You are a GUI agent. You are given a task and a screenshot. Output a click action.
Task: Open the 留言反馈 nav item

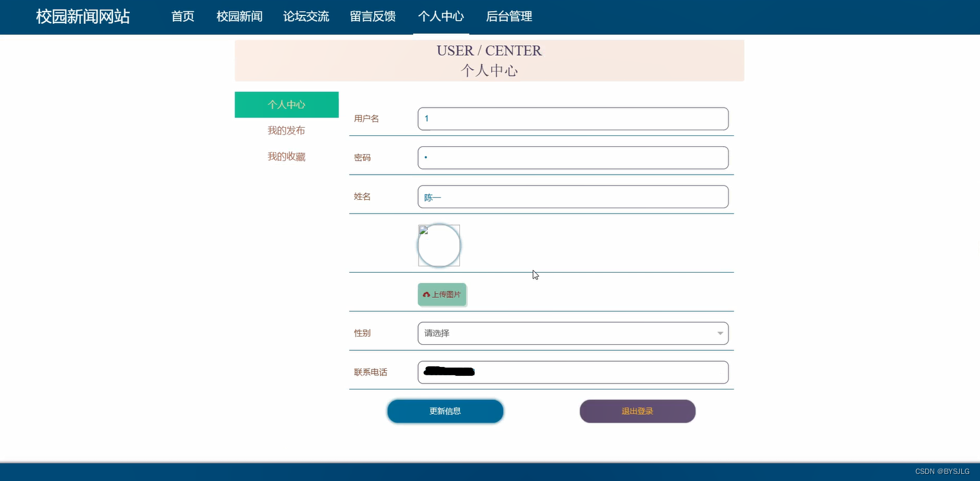pos(373,17)
